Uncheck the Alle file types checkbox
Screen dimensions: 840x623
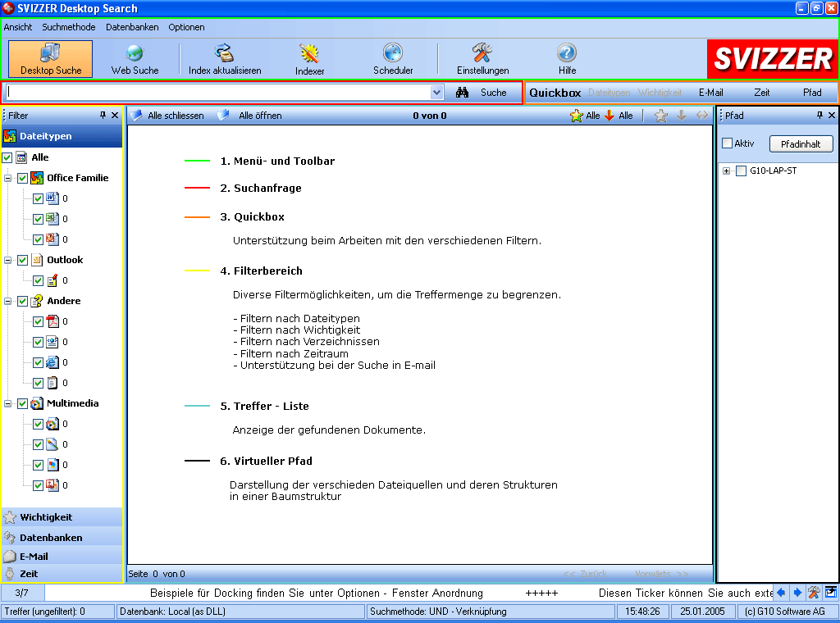click(x=7, y=157)
